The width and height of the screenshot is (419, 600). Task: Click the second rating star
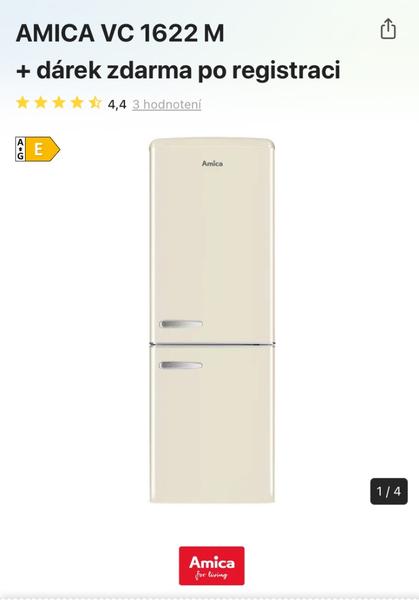(41, 103)
